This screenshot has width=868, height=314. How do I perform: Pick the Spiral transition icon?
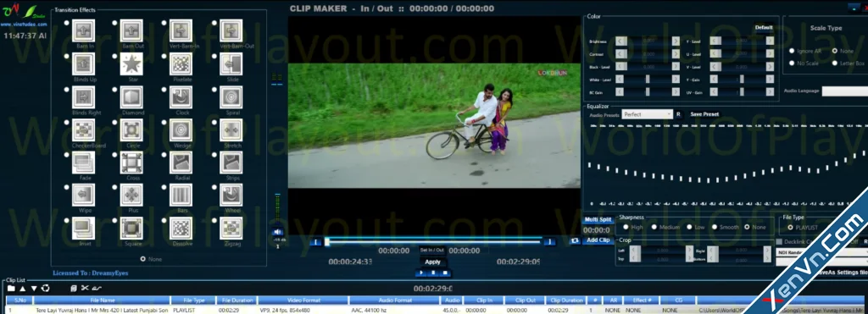coord(231,97)
